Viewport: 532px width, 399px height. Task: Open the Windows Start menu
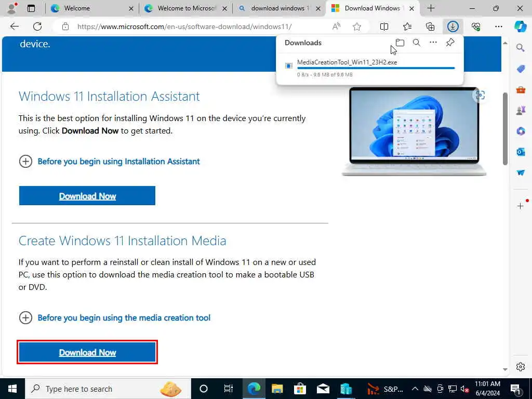pos(12,389)
